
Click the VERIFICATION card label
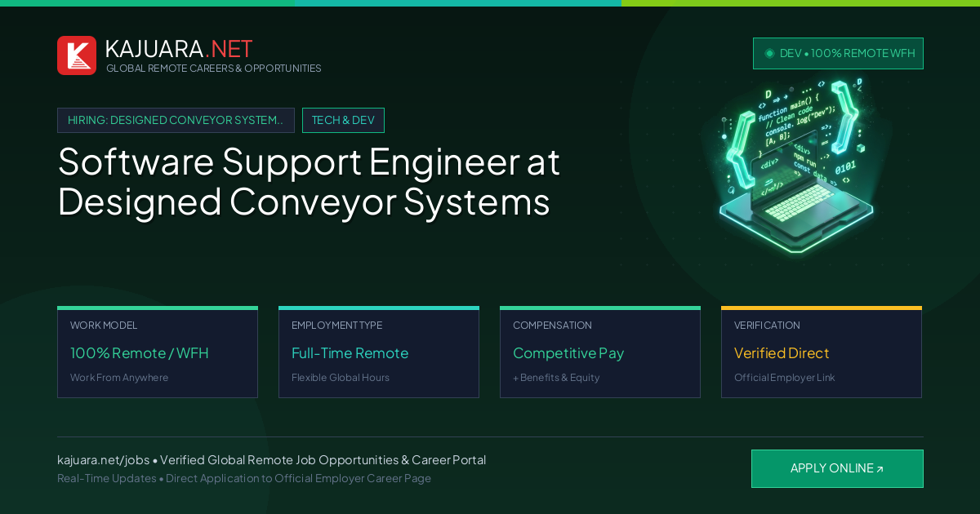(767, 326)
